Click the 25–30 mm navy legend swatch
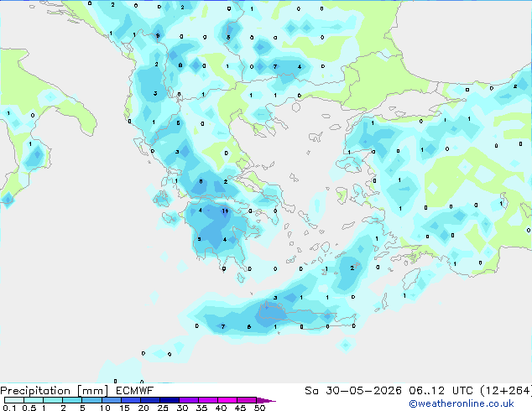This screenshot has height=411, width=532. click(x=170, y=400)
